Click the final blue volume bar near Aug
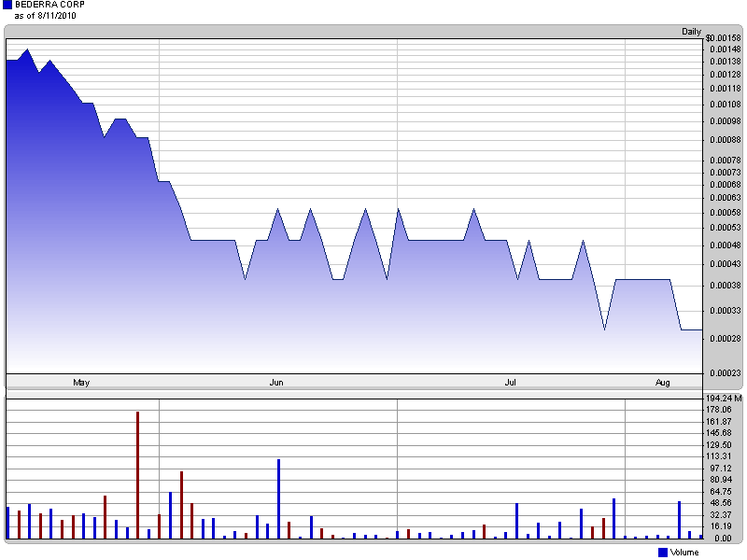The image size is (747, 560). 679,518
